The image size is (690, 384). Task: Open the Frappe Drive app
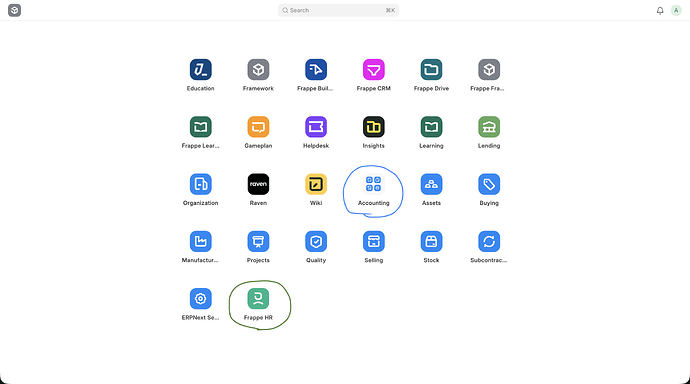[x=431, y=69]
